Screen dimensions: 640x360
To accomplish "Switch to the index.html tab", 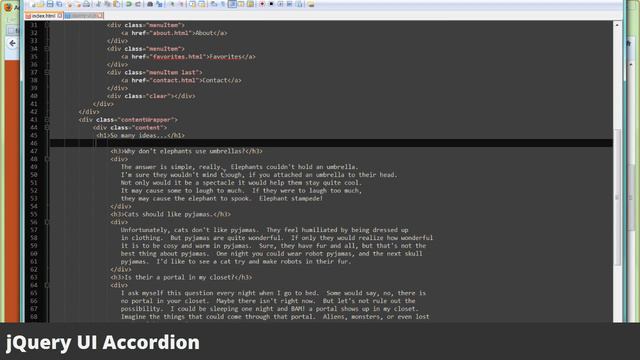I will pos(44,16).
